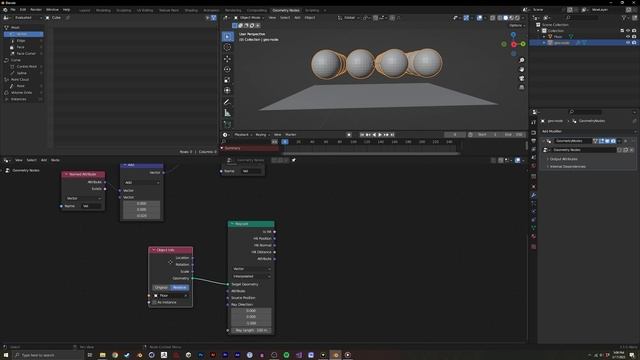Click the outliner filter funnel icon
This screenshot has width=640, height=360.
(x=624, y=18)
